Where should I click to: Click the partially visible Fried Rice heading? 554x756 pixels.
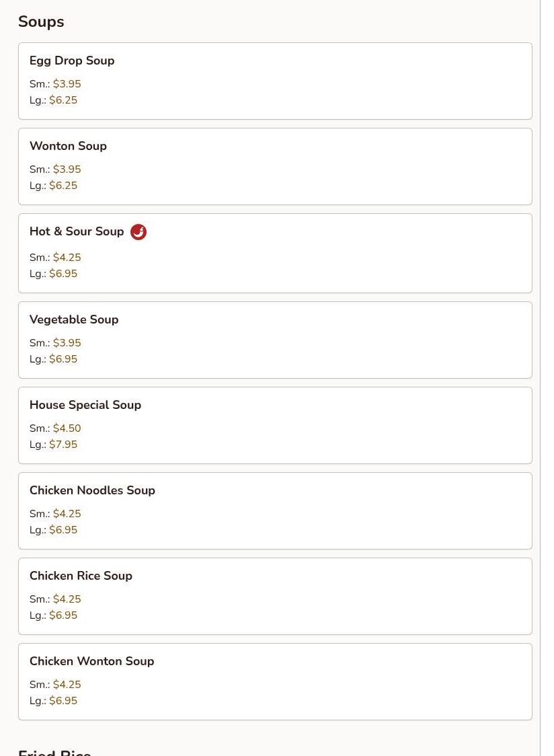(x=54, y=752)
